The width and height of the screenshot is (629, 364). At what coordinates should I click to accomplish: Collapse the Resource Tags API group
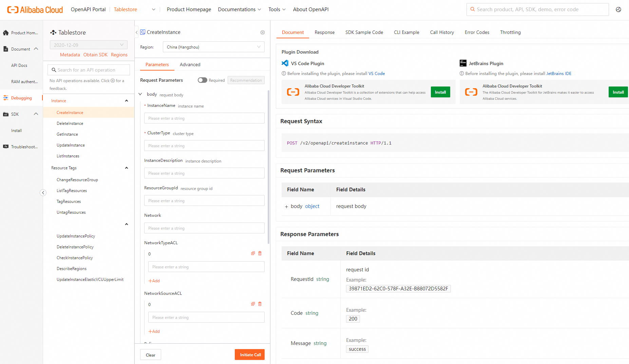pos(127,168)
